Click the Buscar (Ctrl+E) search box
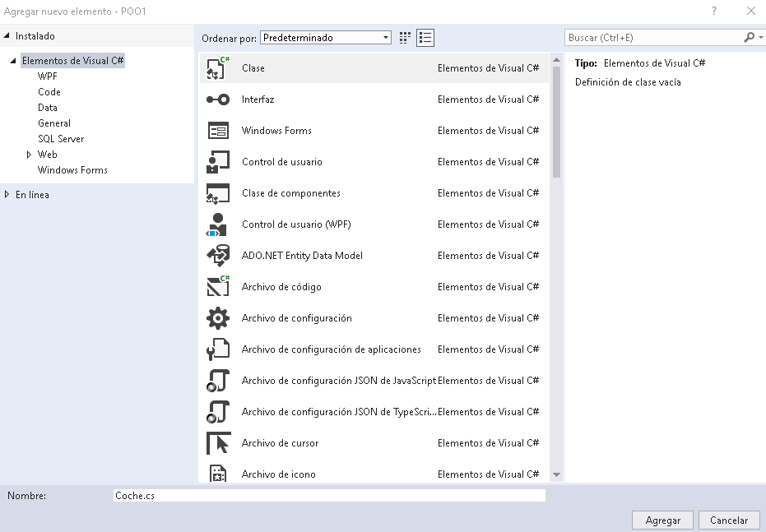This screenshot has height=532, width=766. [x=655, y=38]
